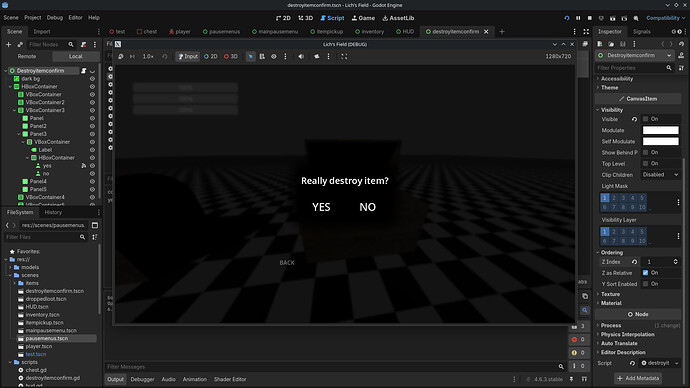Open the Script property dropdown arrow
The height and width of the screenshot is (388, 690).
click(676, 363)
